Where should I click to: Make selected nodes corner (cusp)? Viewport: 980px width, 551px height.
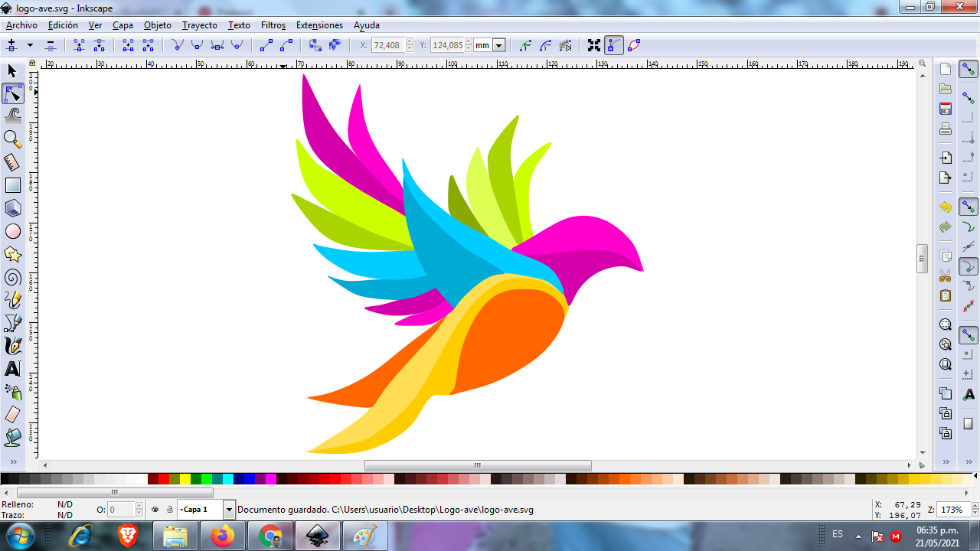click(x=178, y=45)
